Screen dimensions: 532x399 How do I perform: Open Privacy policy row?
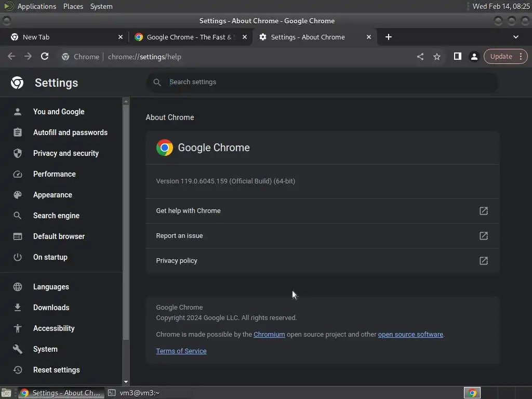point(322,261)
